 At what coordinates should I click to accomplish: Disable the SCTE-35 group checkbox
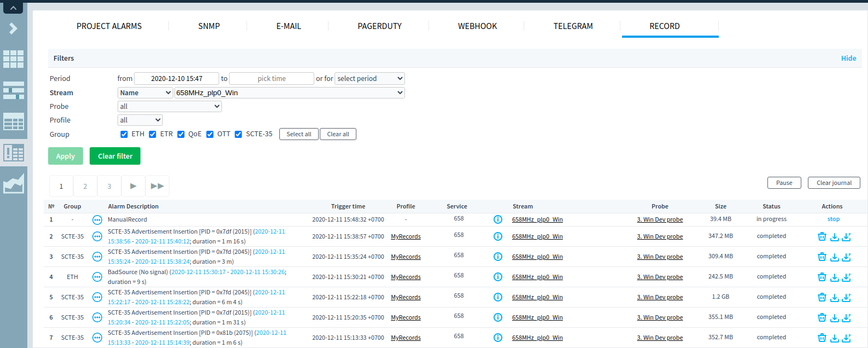[x=238, y=135]
